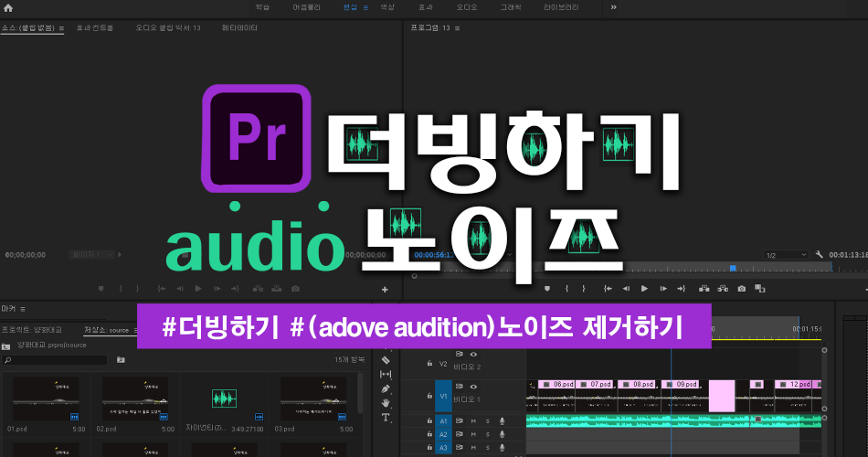Toggle sync lock for track A1

click(459, 421)
